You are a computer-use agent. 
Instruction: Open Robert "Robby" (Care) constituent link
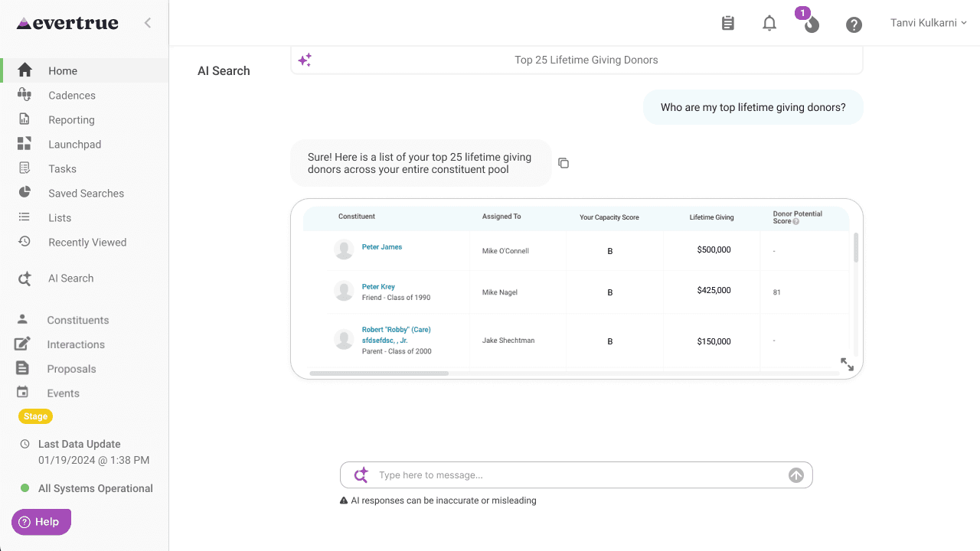(396, 334)
